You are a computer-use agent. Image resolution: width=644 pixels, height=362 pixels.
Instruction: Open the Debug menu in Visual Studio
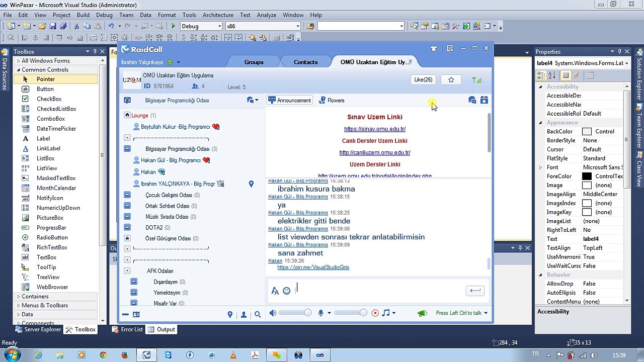click(104, 15)
